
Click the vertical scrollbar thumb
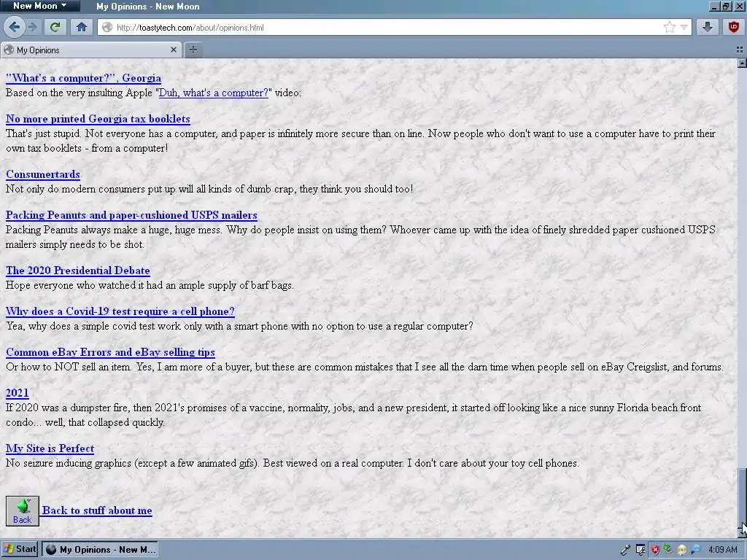click(x=742, y=497)
